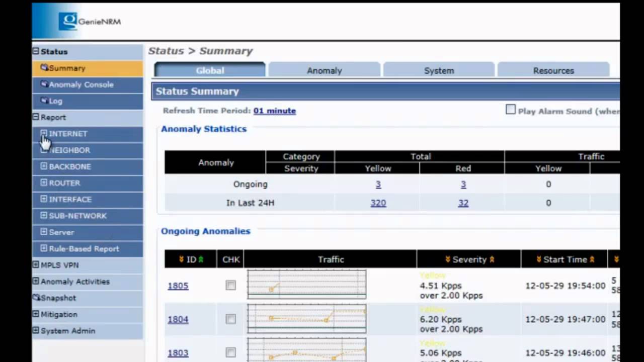Screen dimensions: 644x362
Task: Sort ID column ascending with the green arrow
Action: point(201,259)
